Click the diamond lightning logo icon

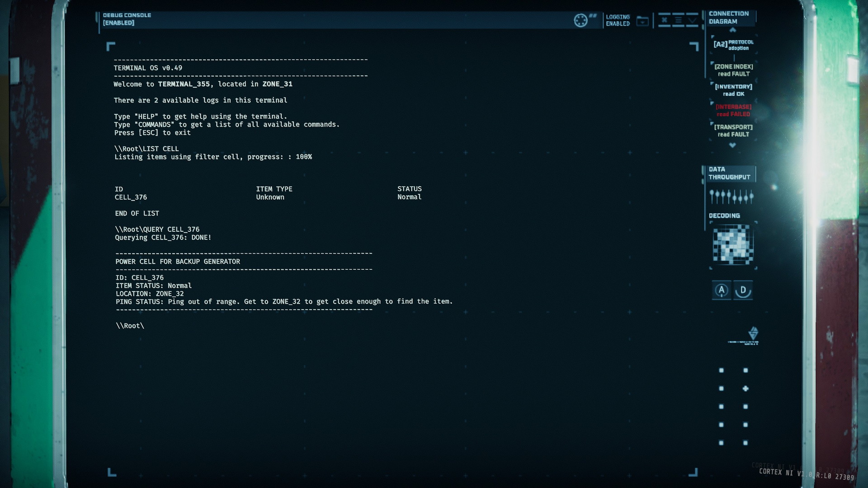753,333
